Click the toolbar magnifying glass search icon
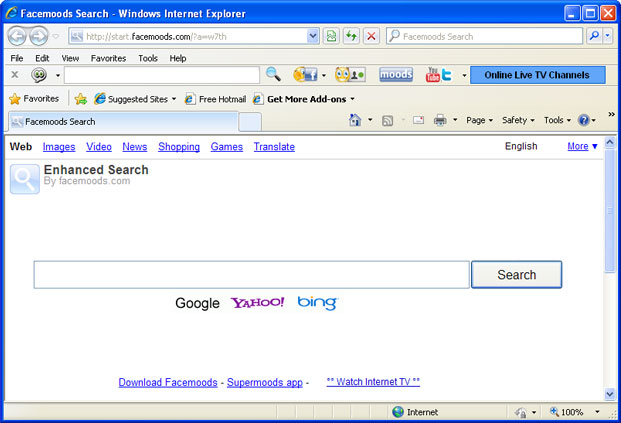 [x=273, y=74]
